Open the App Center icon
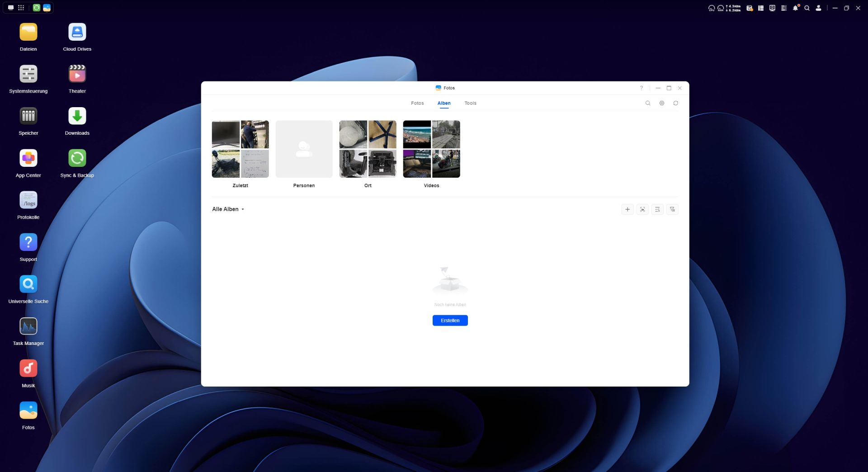The height and width of the screenshot is (472, 868). click(x=28, y=159)
